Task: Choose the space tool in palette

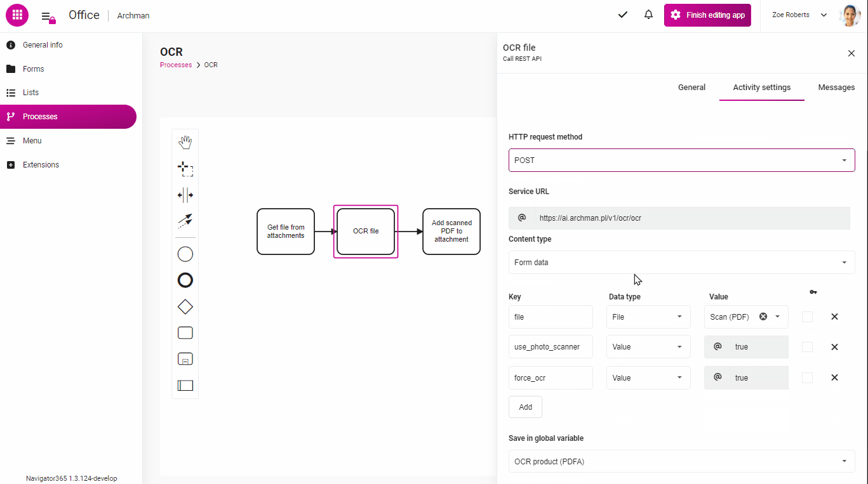Action: tap(185, 195)
